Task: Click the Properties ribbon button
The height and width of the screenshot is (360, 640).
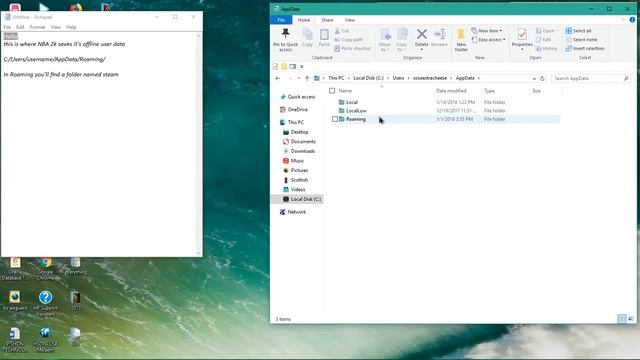Action: point(522,39)
